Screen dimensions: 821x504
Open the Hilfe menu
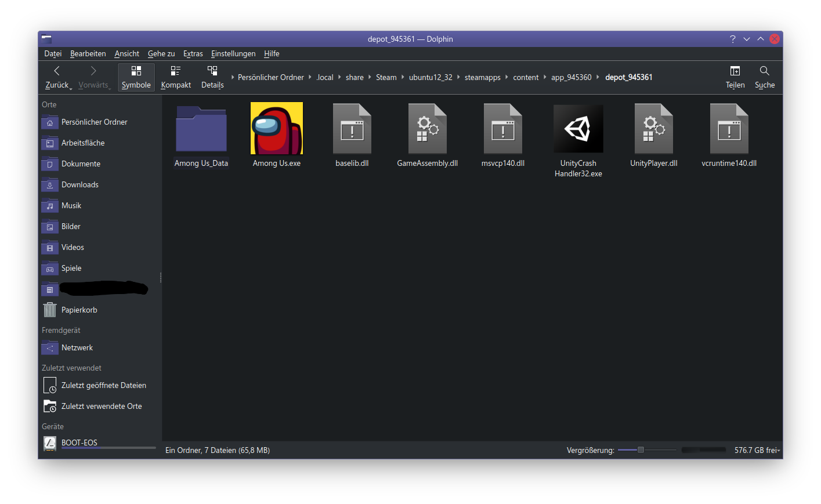(x=272, y=53)
